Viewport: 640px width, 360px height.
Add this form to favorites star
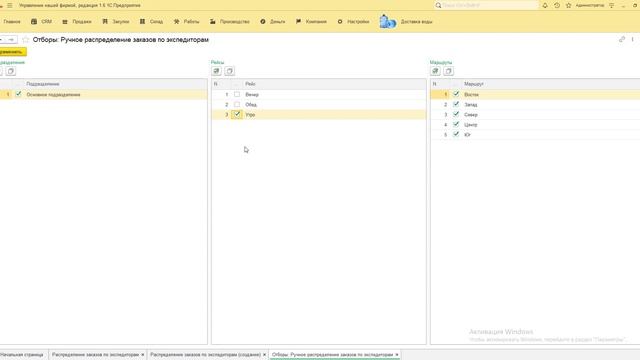pos(26,40)
